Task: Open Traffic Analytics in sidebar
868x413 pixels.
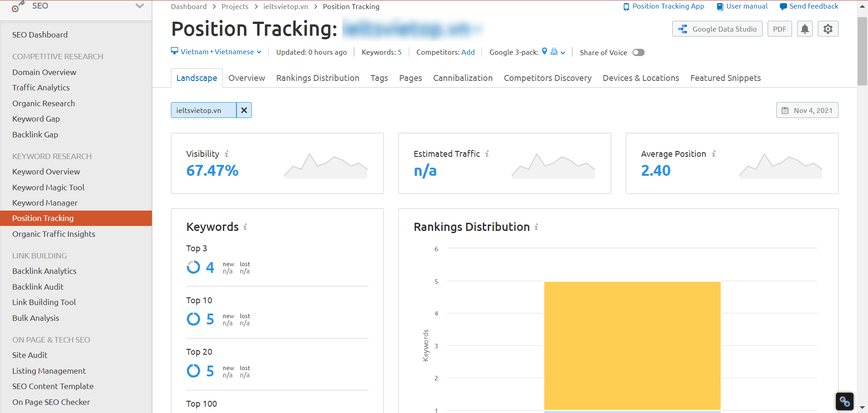Action: point(41,88)
